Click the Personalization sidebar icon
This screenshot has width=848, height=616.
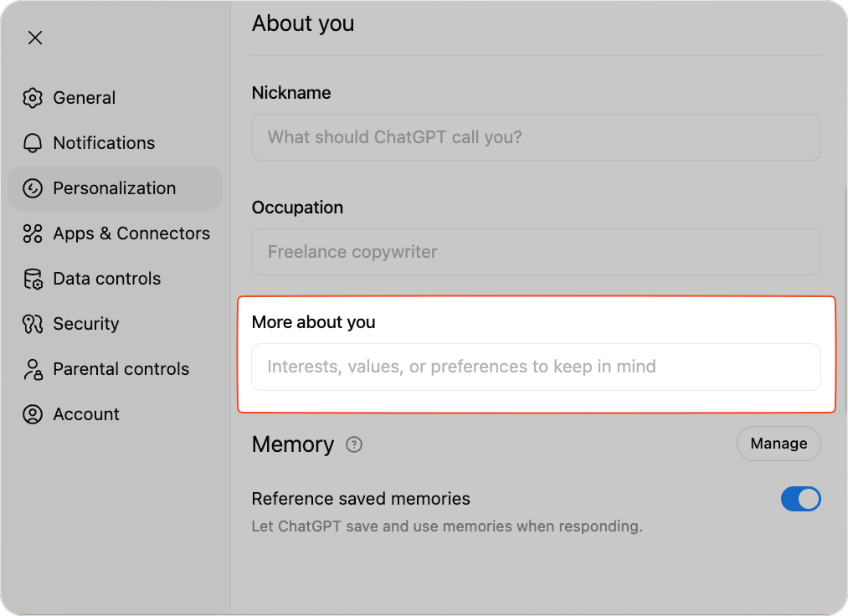(33, 188)
